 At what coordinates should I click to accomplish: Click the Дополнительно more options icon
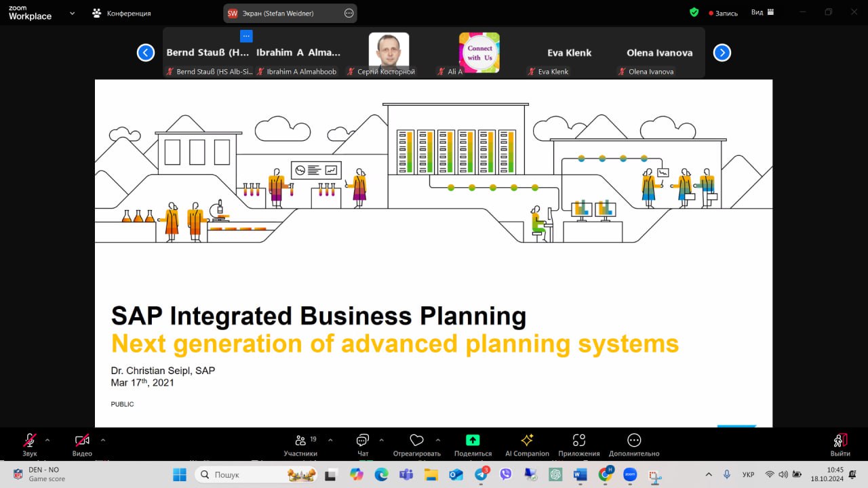(634, 441)
